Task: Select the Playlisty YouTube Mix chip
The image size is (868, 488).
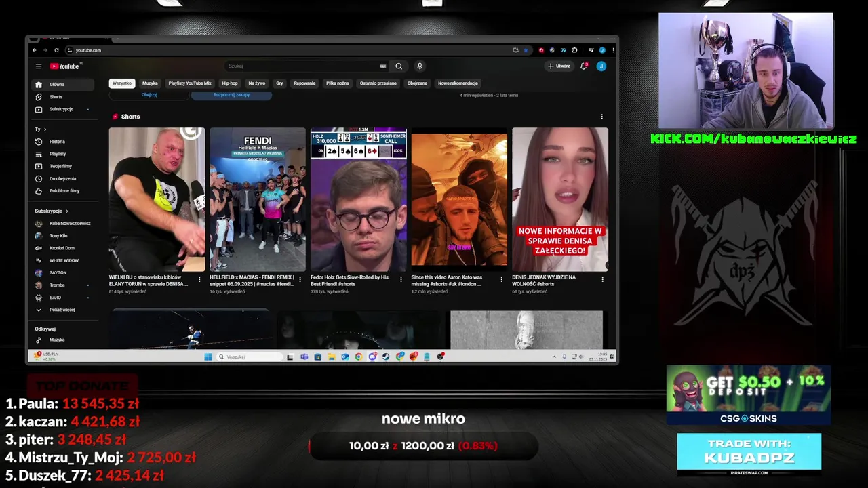Action: pyautogui.click(x=190, y=83)
